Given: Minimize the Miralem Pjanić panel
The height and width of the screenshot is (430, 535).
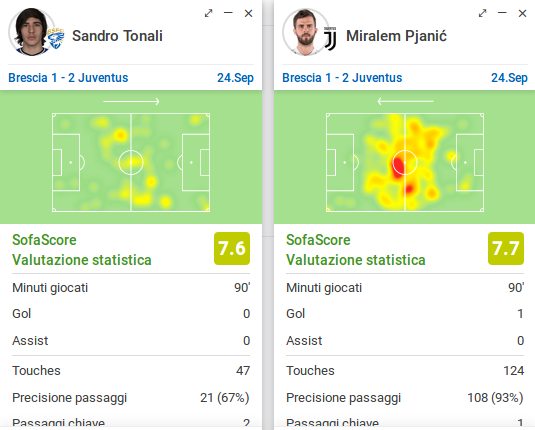Looking at the screenshot, I should click(x=502, y=13).
